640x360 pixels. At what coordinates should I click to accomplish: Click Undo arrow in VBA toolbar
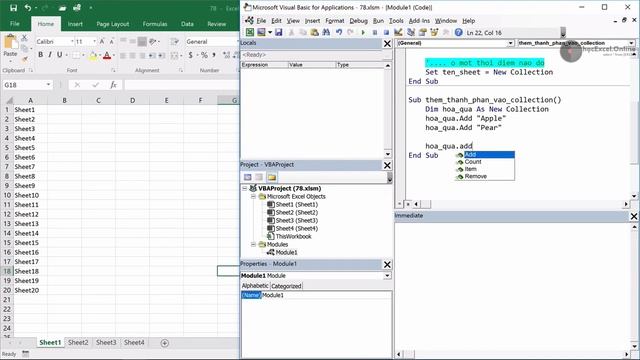339,32
